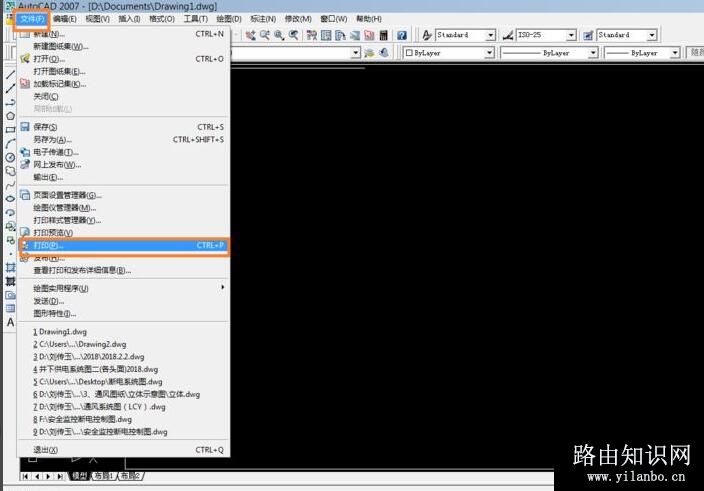This screenshot has width=704, height=491.
Task: Open the 格式(O) menu
Action: click(162, 19)
